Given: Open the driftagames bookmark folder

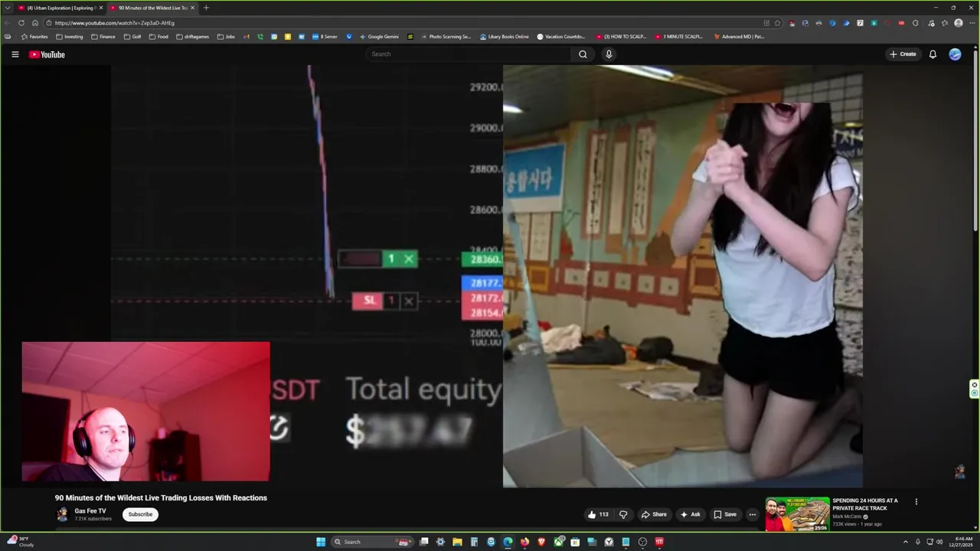Looking at the screenshot, I should click(193, 37).
